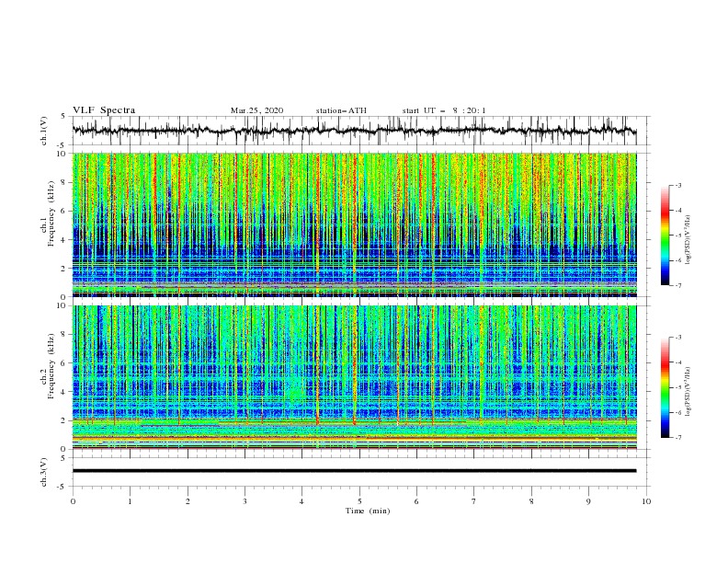The width and height of the screenshot is (728, 563).
Task: Click the ch.3 flat voltage trace
Action: (354, 471)
